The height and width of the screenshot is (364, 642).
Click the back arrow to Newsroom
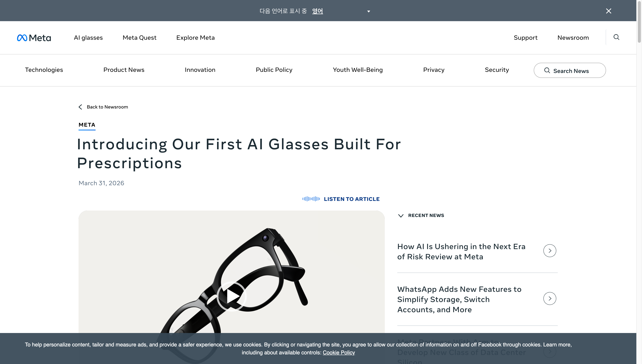click(x=80, y=107)
